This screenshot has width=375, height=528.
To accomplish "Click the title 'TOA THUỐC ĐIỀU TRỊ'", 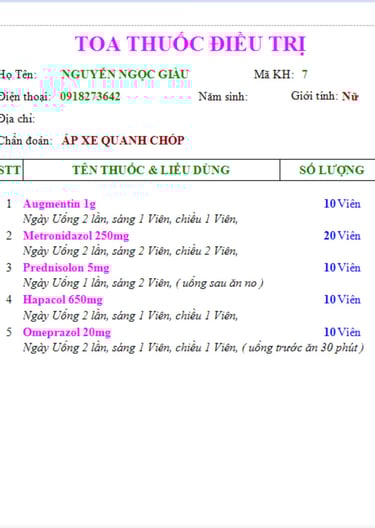I will click(190, 44).
